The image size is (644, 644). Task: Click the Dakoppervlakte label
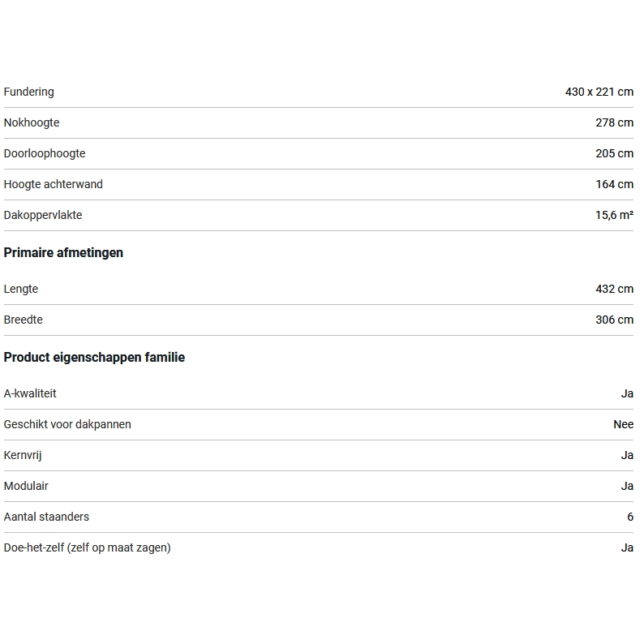(43, 216)
